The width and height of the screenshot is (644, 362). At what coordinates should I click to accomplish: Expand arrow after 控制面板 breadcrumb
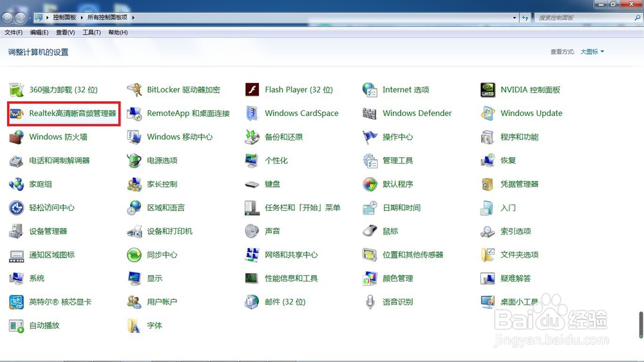(x=82, y=17)
